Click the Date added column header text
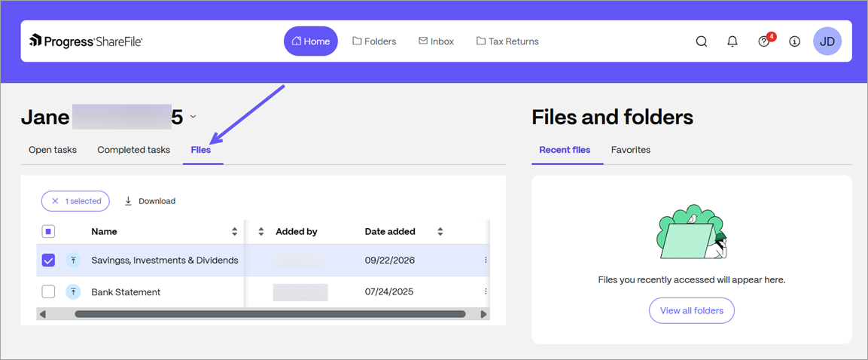Image resolution: width=868 pixels, height=360 pixels. [x=390, y=231]
